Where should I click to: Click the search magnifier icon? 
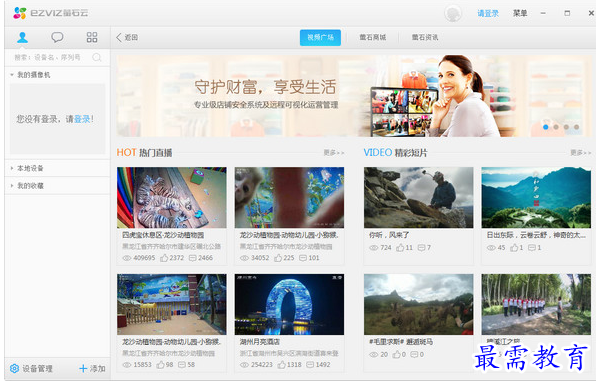click(x=97, y=57)
